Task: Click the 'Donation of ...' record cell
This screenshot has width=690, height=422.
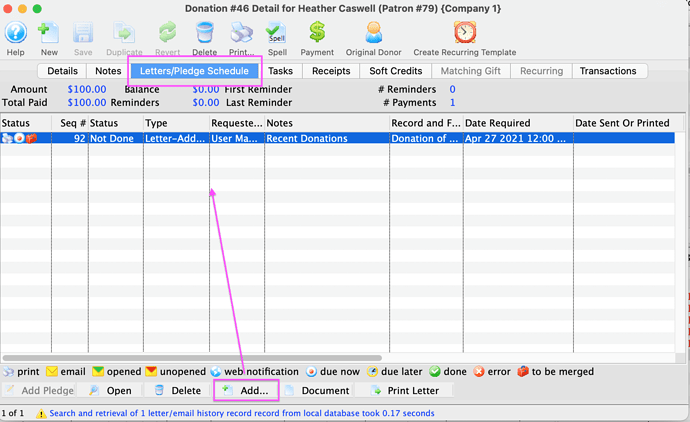Action: tap(426, 138)
